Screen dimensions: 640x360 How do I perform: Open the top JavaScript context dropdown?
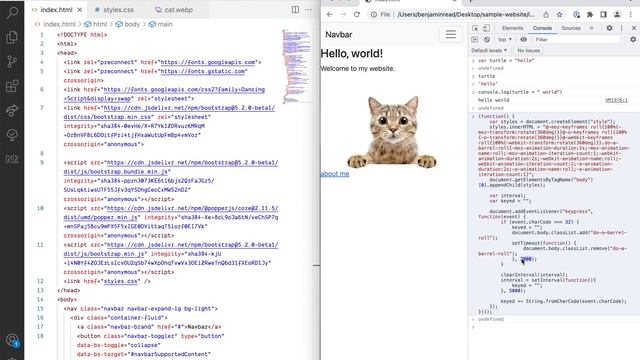pos(505,40)
